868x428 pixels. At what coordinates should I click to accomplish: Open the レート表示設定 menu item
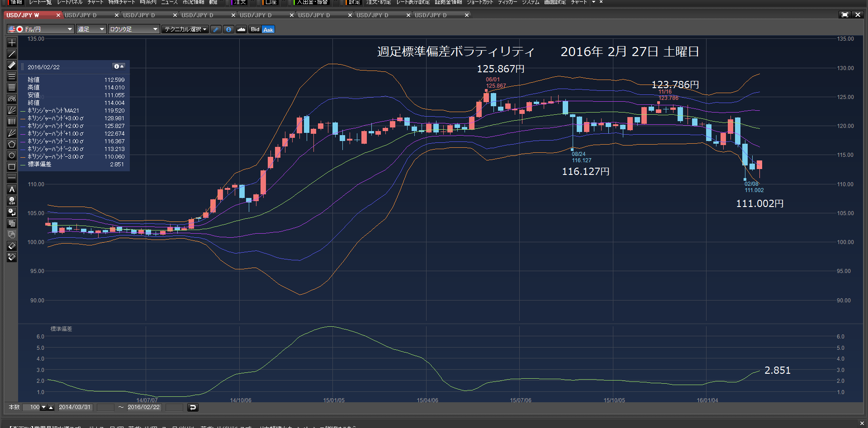413,2
